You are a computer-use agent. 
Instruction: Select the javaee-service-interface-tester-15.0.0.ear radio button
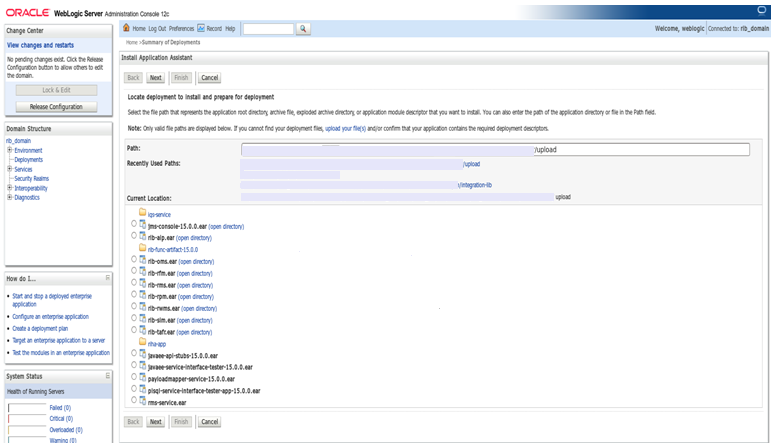(134, 365)
